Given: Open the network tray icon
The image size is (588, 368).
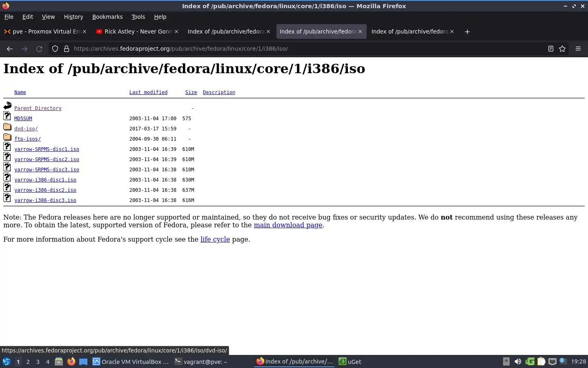Looking at the screenshot, I should [x=552, y=361].
